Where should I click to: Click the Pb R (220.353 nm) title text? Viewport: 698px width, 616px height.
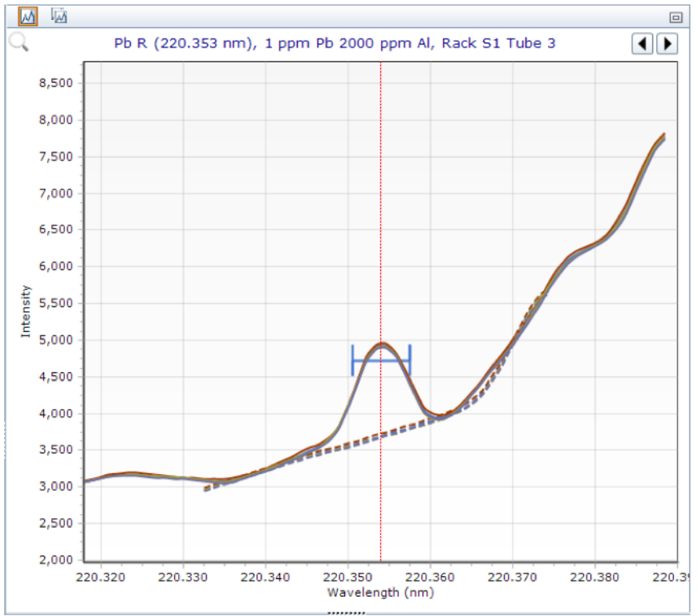coord(335,43)
